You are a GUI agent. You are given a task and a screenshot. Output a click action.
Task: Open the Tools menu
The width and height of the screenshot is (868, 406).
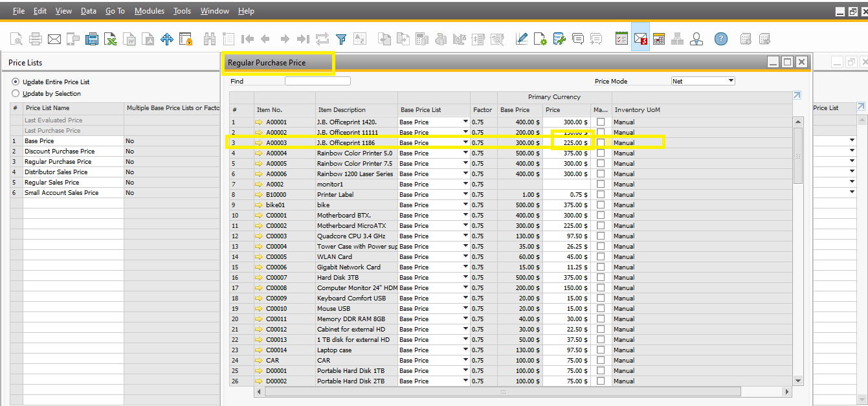[x=182, y=11]
